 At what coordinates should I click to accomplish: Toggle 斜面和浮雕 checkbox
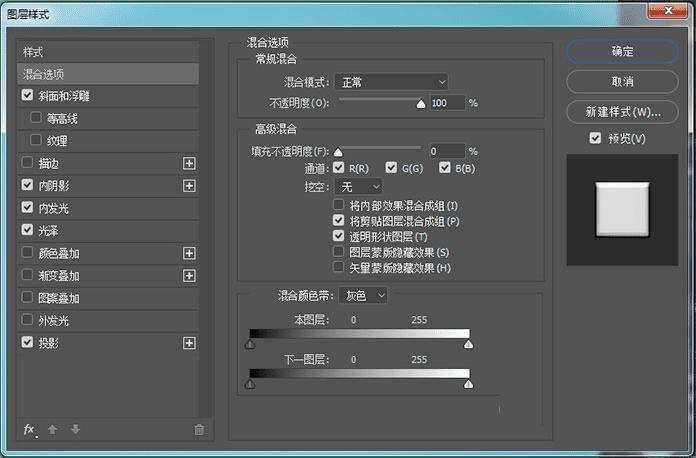point(27,95)
